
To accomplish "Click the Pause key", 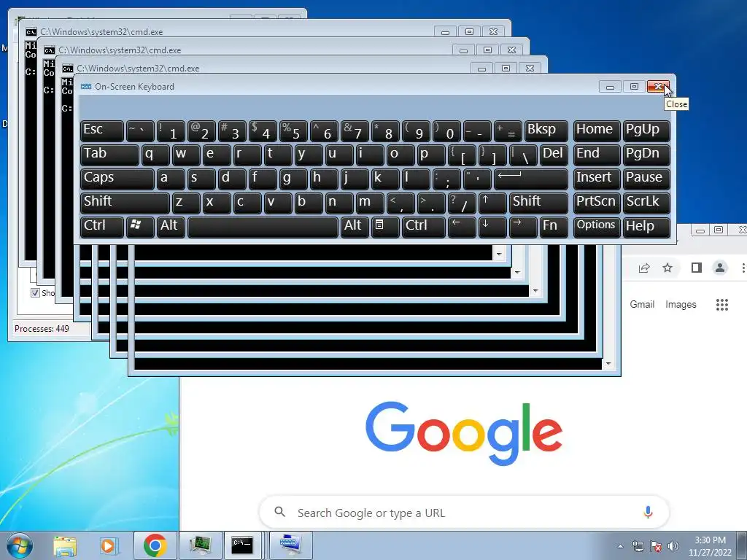I will 646,179.
